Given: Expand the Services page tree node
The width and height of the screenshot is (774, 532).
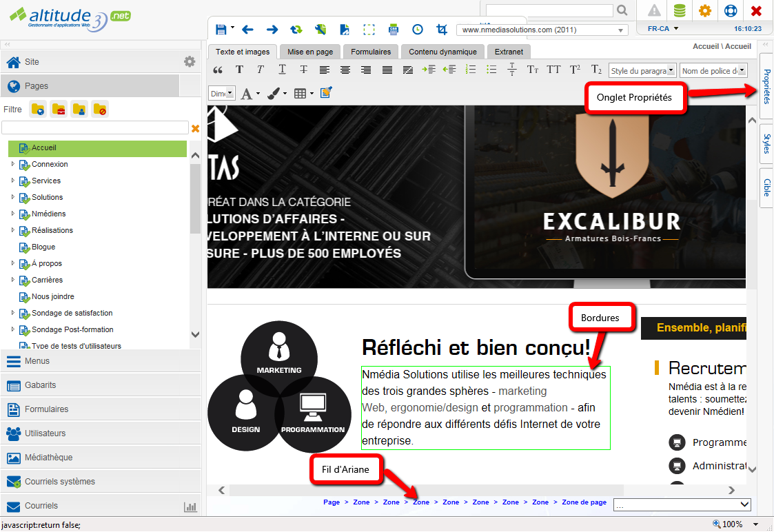Looking at the screenshot, I should (x=13, y=181).
